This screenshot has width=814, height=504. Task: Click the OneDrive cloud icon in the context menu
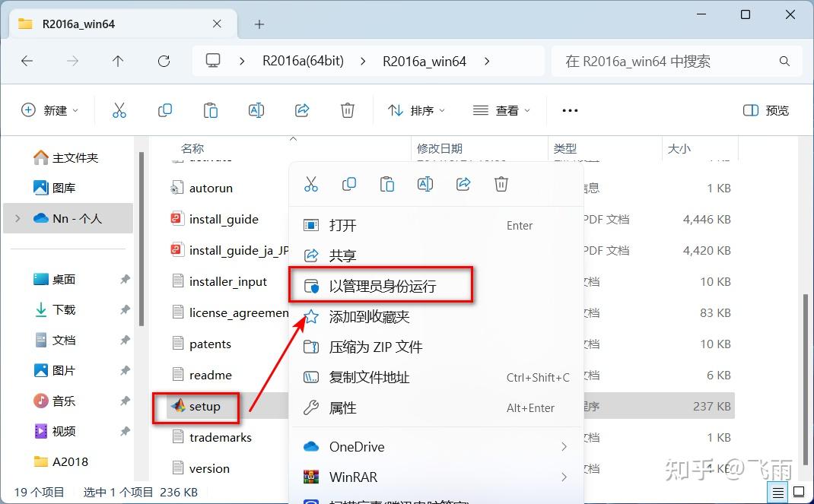[x=311, y=447]
